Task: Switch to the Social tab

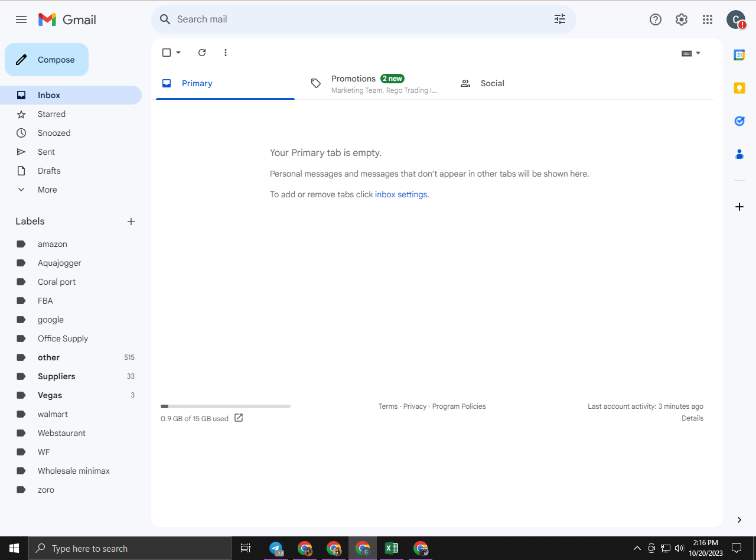Action: tap(523, 83)
